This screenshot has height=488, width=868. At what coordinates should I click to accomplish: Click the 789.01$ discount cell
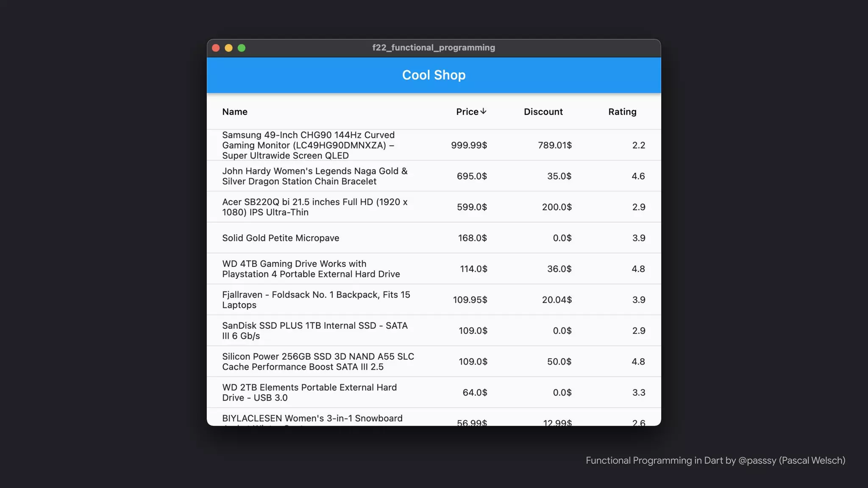click(555, 145)
